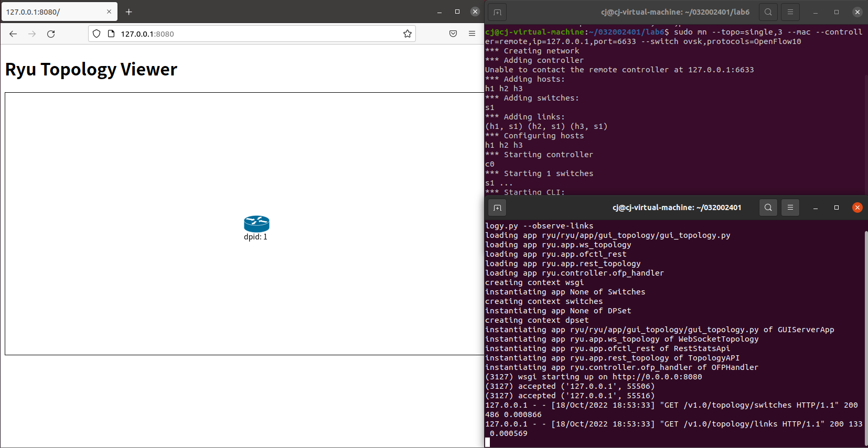Click the ~/032002401 terminal title text
Screen dimensions: 868x448
coord(677,208)
